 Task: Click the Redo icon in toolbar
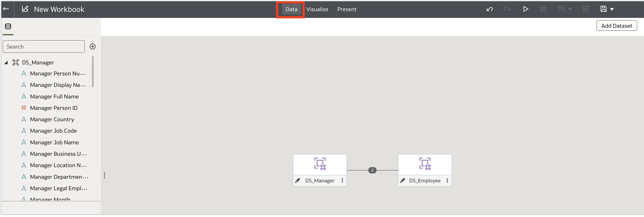coord(508,9)
